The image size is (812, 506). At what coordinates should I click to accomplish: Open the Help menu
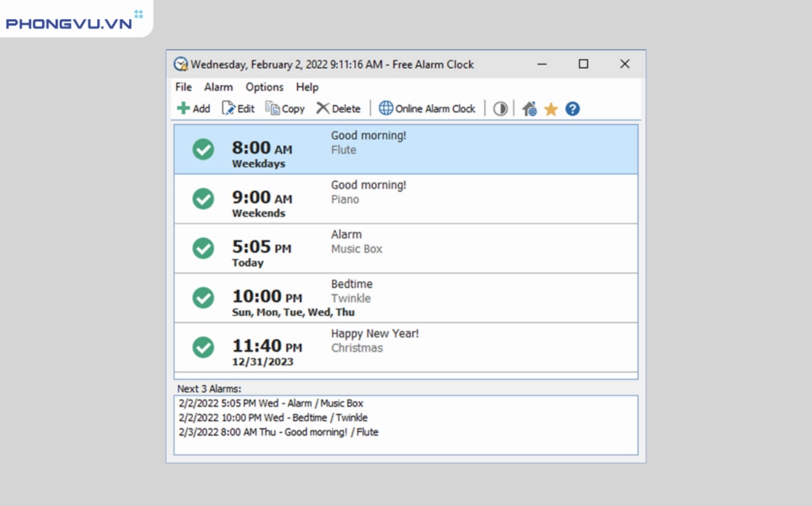pos(307,87)
